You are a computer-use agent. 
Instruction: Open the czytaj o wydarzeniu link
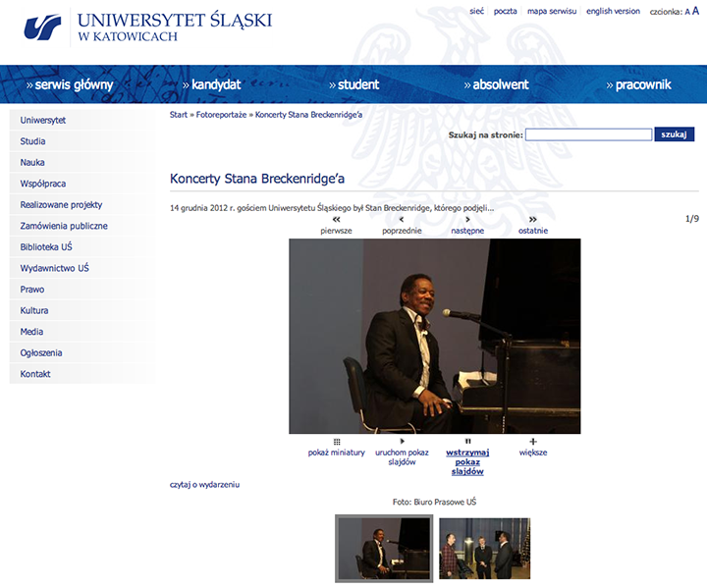[x=204, y=484]
